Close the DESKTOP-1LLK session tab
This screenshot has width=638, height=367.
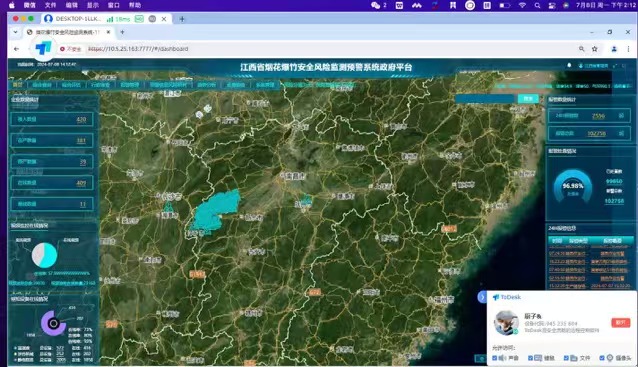click(x=164, y=19)
